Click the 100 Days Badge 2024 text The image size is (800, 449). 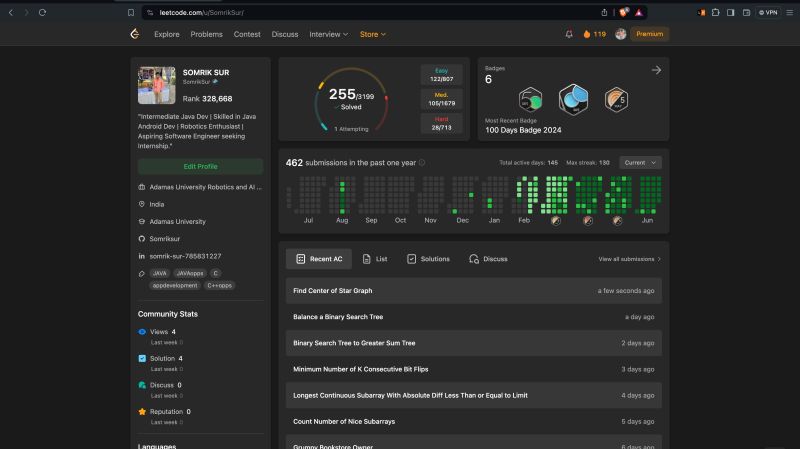523,130
